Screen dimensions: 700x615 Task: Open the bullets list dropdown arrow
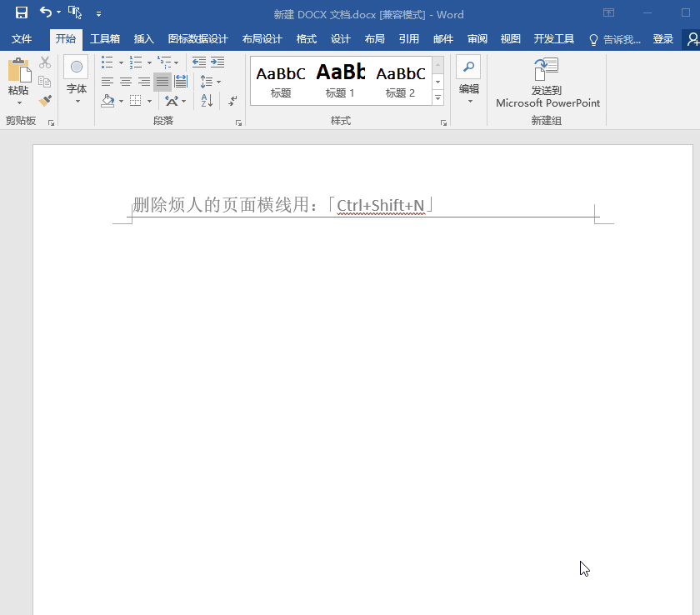pos(121,62)
